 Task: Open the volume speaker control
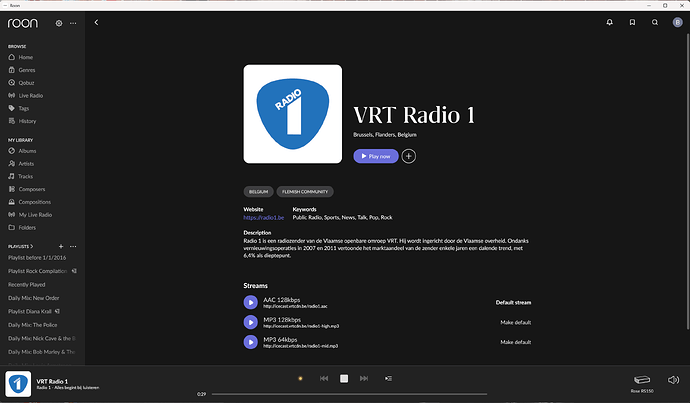[673, 380]
